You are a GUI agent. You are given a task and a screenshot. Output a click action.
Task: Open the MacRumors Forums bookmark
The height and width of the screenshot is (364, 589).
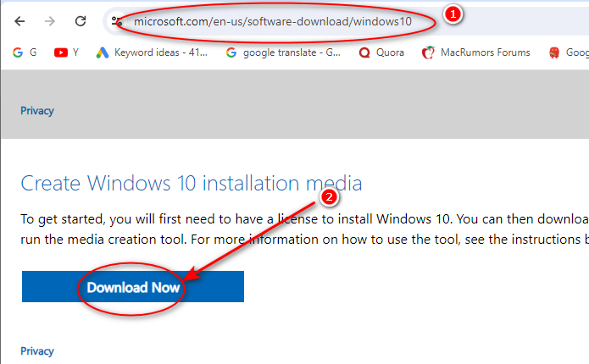click(x=475, y=52)
